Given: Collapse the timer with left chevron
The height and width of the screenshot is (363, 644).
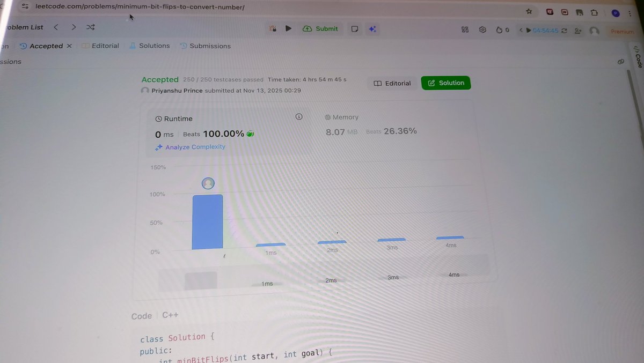Looking at the screenshot, I should click(521, 31).
